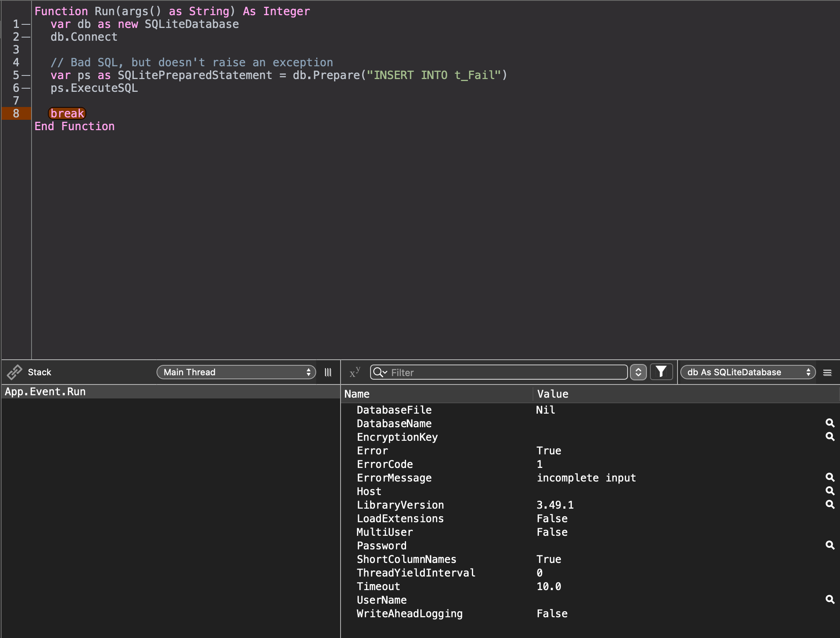The height and width of the screenshot is (638, 840).
Task: Click the db.Connect code line
Action: point(84,37)
